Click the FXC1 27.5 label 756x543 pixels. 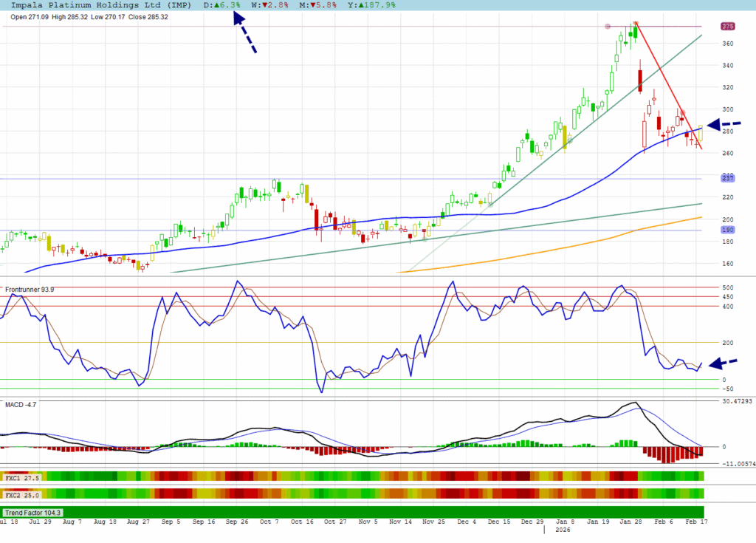pos(23,478)
